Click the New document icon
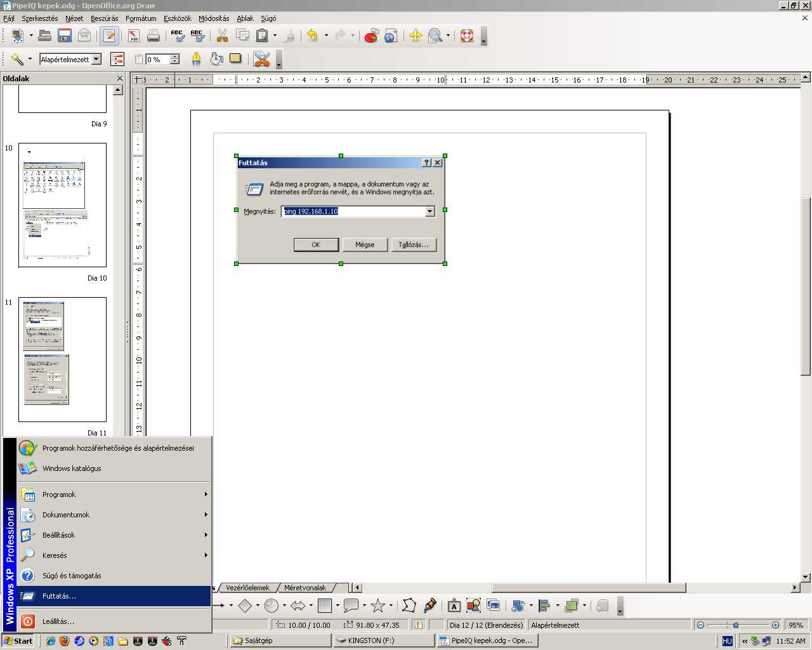 coord(17,36)
